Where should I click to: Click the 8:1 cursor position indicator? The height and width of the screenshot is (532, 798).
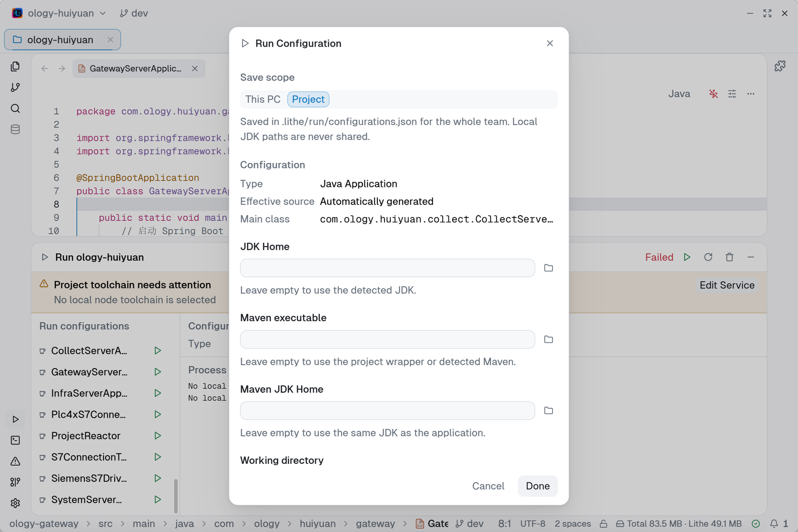[x=505, y=524]
